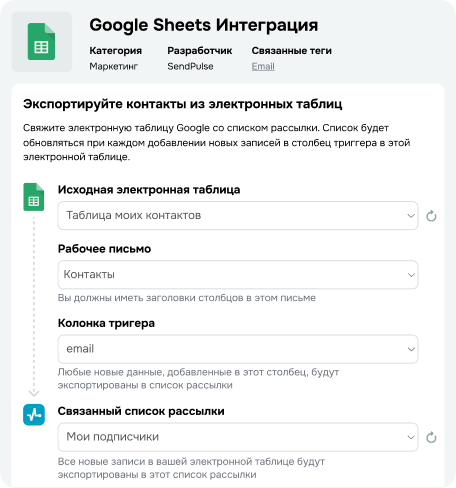Click the SendPulse icon beside mailing list

click(x=34, y=415)
